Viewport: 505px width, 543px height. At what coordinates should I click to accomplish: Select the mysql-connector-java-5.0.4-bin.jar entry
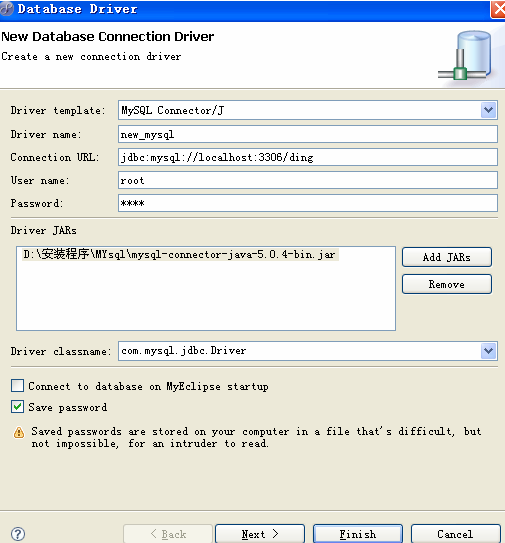tap(180, 255)
